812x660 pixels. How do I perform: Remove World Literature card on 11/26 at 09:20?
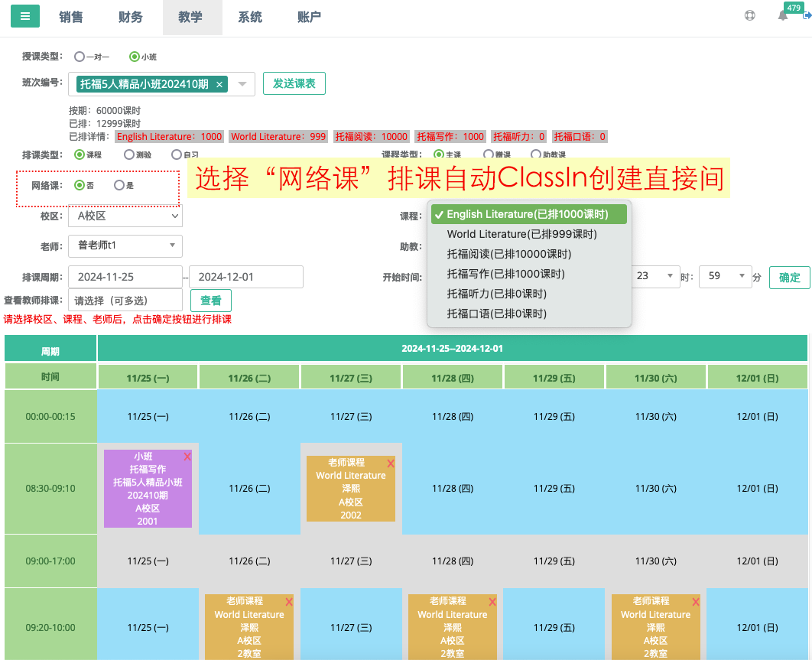289,602
